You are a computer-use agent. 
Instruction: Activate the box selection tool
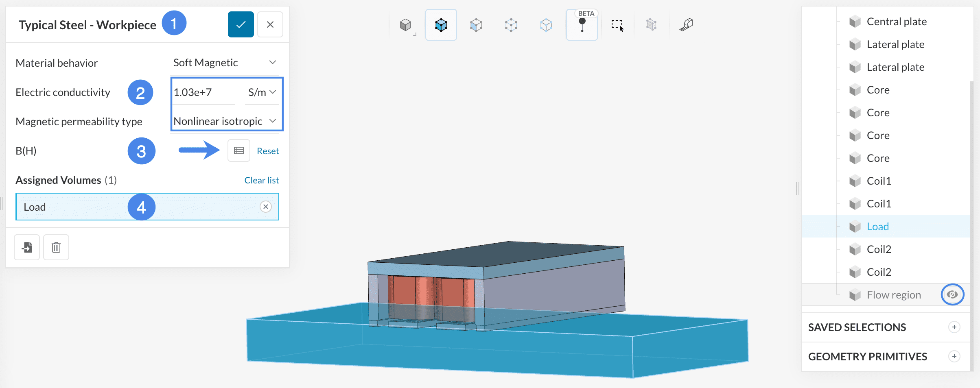tap(617, 25)
